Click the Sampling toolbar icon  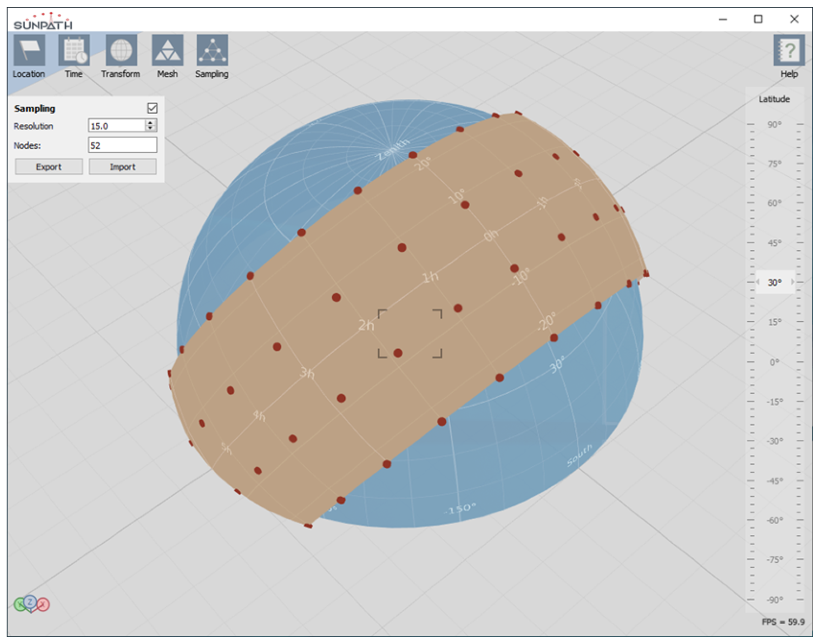[x=212, y=50]
